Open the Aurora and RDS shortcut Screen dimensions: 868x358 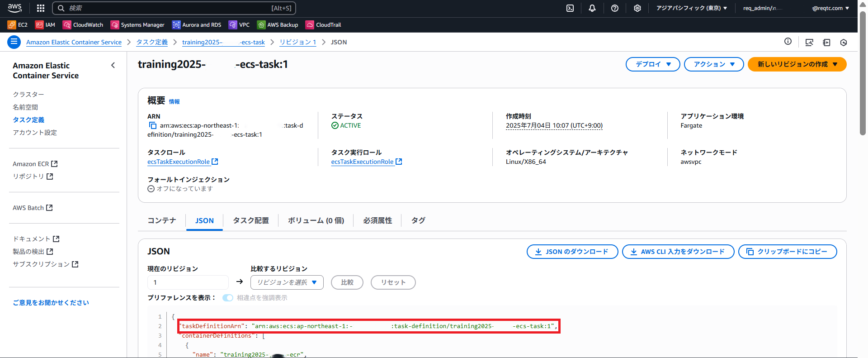(197, 25)
